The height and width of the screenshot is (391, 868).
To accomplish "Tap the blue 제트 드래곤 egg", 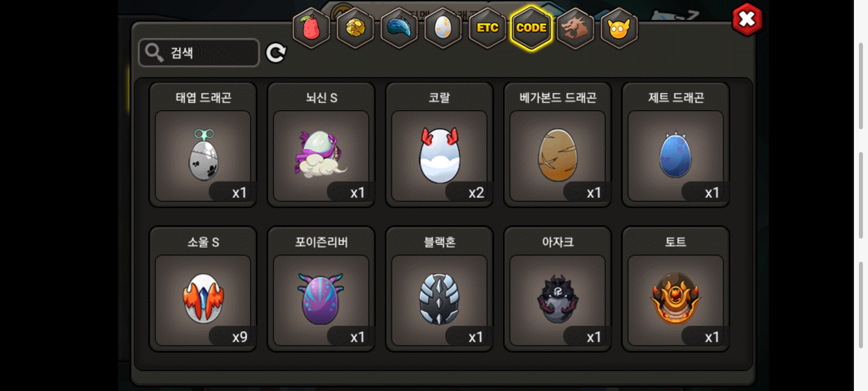I will pyautogui.click(x=676, y=145).
